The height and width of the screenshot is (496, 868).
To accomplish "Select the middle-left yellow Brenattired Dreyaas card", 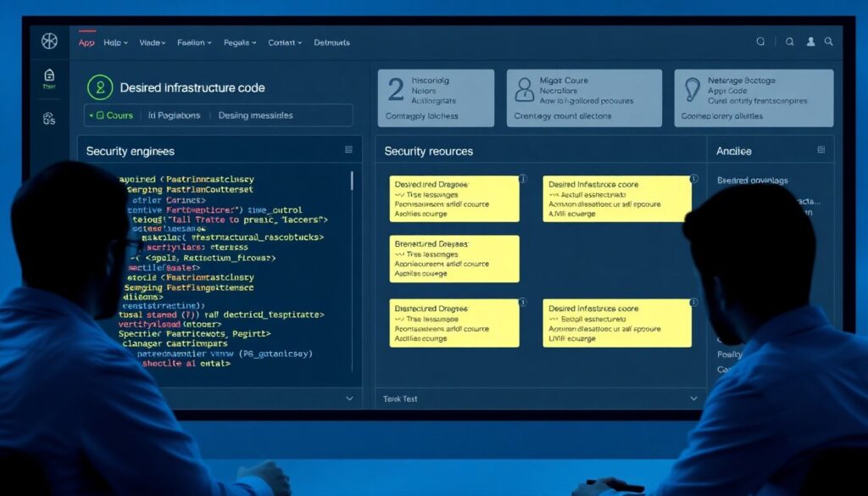I will 454,259.
